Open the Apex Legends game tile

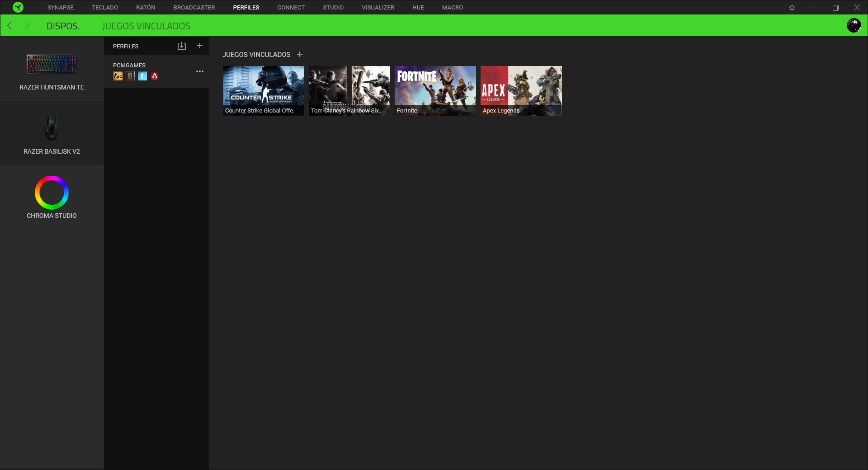click(x=521, y=91)
